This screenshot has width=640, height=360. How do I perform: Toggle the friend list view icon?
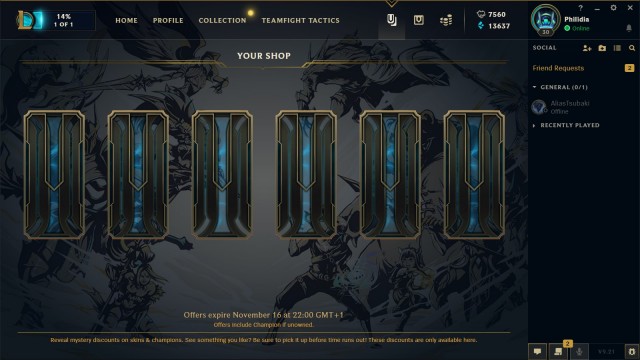(617, 48)
